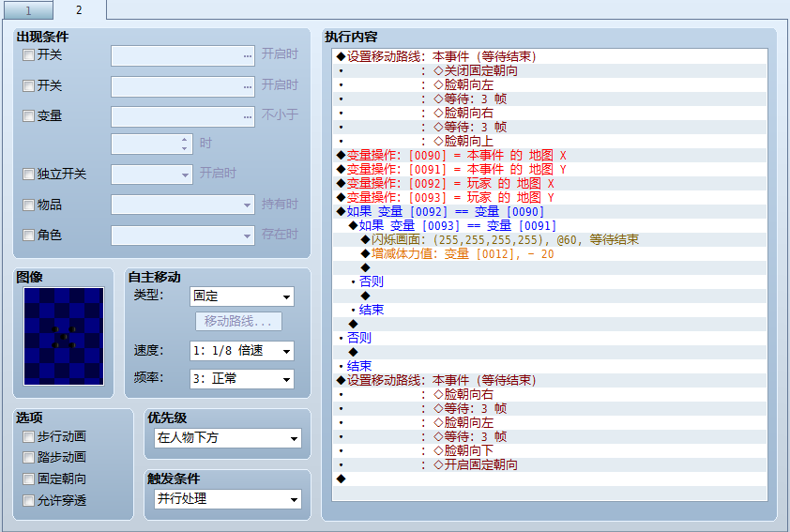Switch to event page tab 1
This screenshot has height=532, width=790.
pyautogui.click(x=28, y=10)
